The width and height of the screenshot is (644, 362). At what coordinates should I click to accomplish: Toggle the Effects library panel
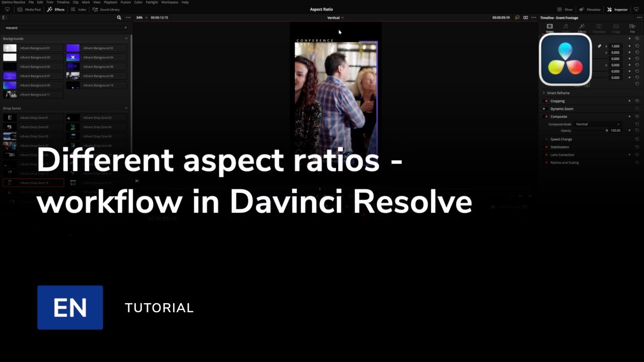coord(56,10)
